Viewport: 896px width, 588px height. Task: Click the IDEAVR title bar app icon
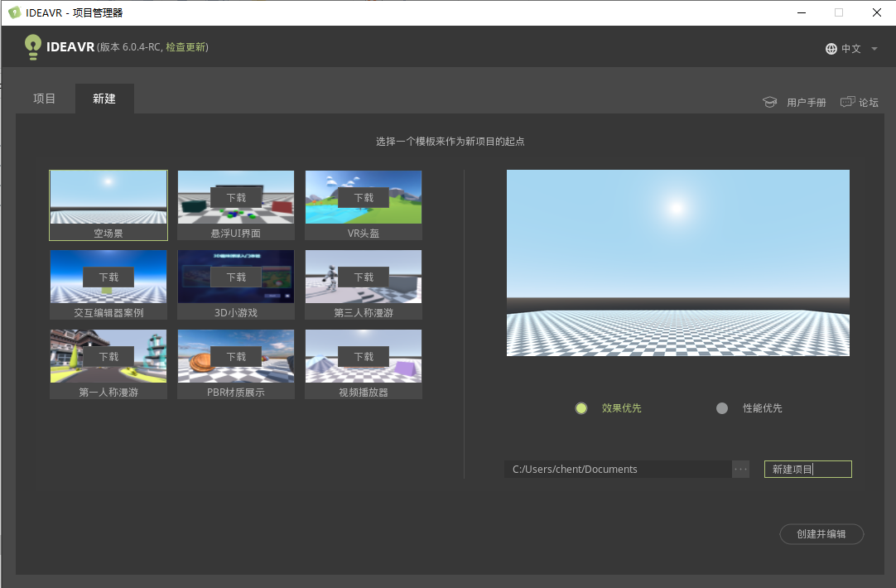click(14, 12)
